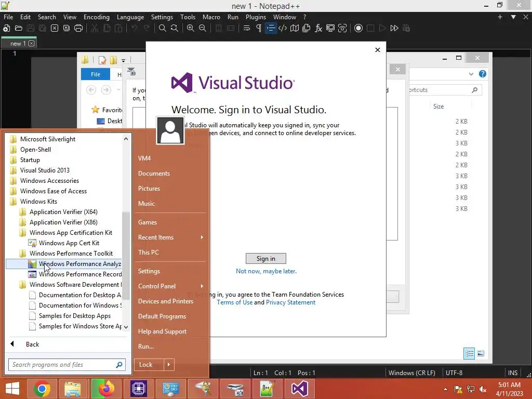Open the Function List fx icon

pos(318,28)
